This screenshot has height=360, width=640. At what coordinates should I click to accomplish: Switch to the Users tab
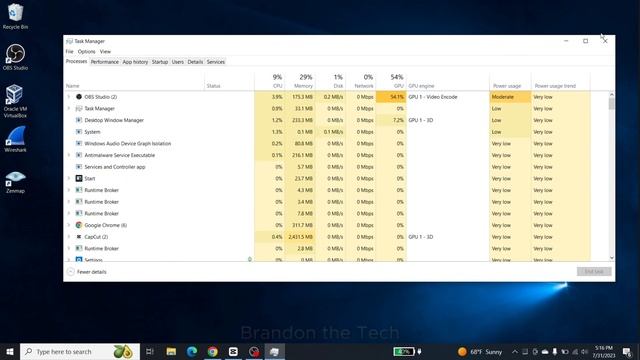coord(178,62)
